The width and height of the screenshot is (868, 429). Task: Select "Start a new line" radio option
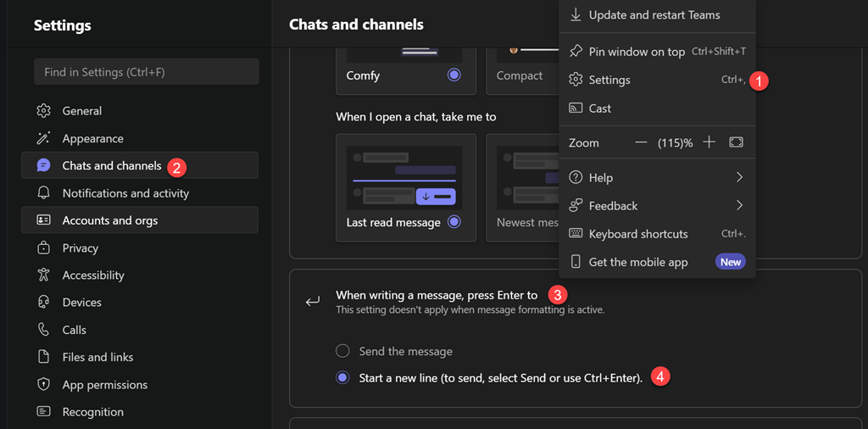tap(342, 378)
